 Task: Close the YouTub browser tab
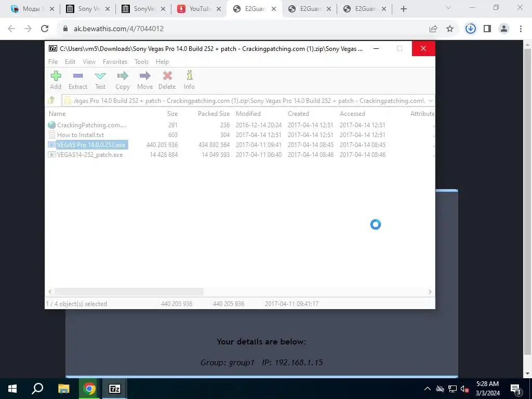click(x=219, y=9)
